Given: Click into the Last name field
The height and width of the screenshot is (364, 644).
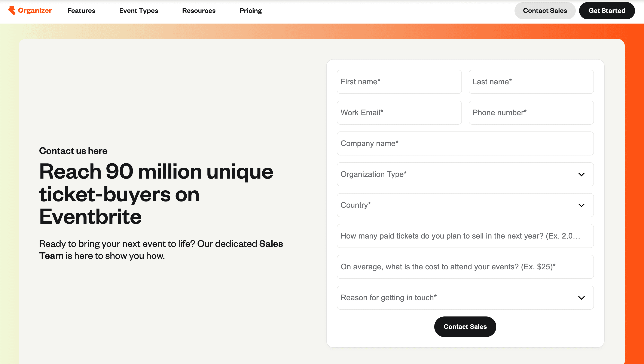Looking at the screenshot, I should [x=531, y=82].
